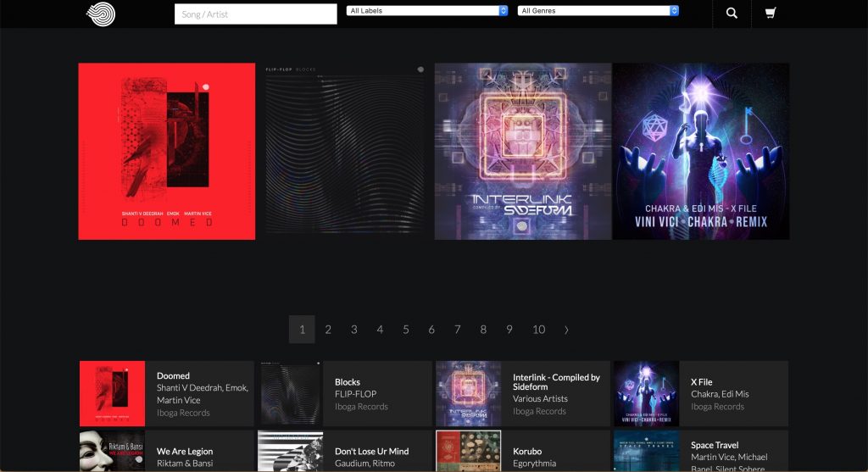Screen dimensions: 868x472
Task: Go to pagination page 8
Action: pos(483,330)
